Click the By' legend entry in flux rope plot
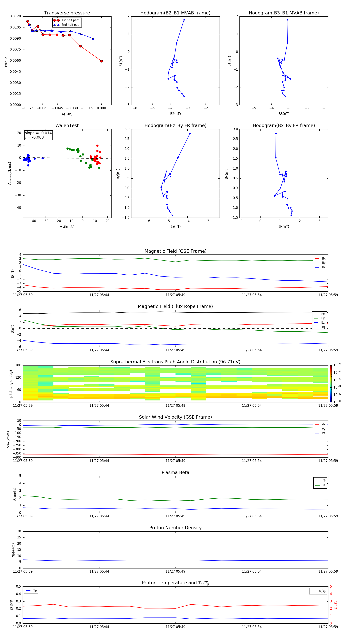Screen dimensions: 351x644 pos(320,318)
